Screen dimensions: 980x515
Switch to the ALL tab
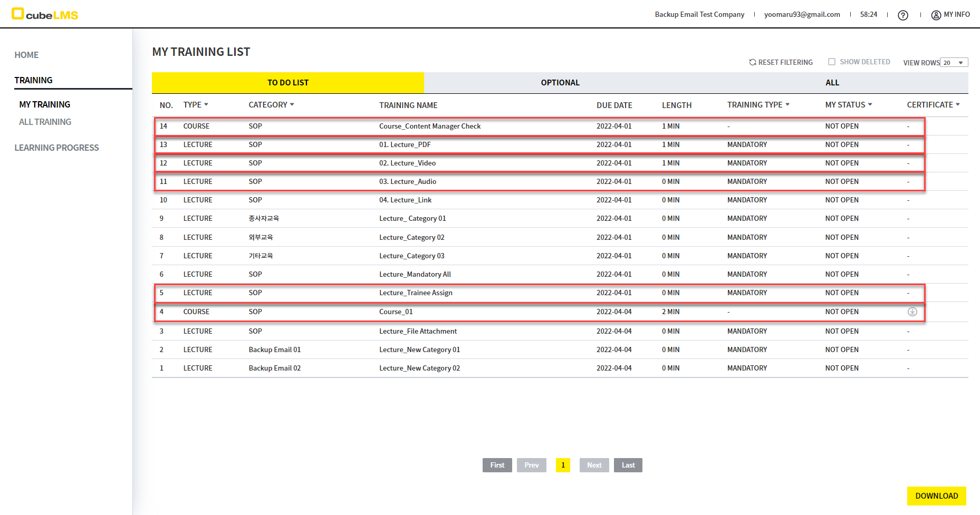click(x=832, y=83)
